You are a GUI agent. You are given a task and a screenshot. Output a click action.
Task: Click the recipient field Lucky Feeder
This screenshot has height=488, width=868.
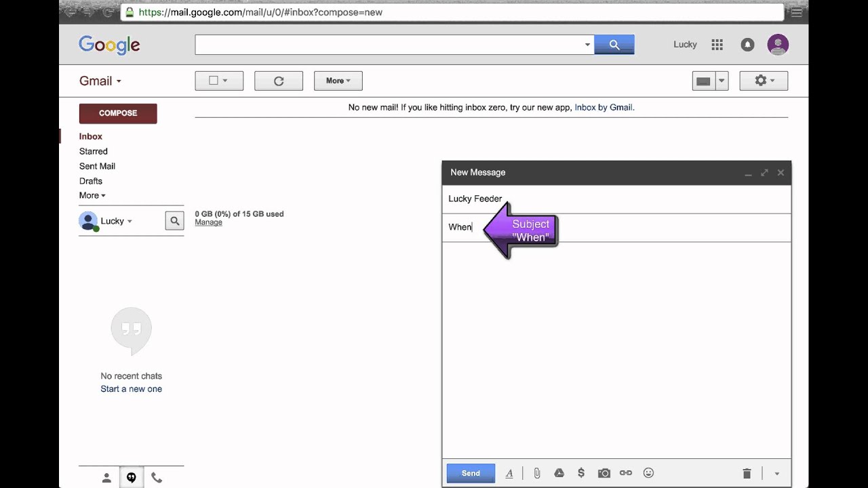tap(616, 199)
